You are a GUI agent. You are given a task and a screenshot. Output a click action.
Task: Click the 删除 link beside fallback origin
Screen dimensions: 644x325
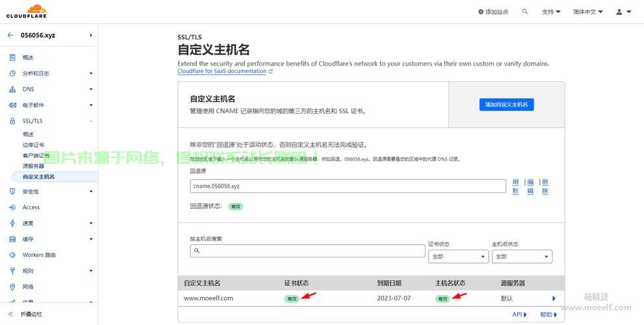click(x=545, y=187)
